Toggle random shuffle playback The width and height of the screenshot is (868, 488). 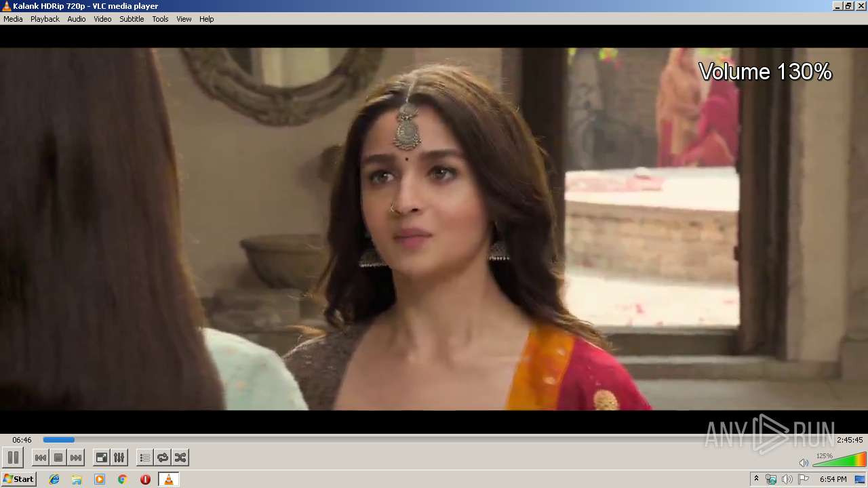(x=180, y=457)
